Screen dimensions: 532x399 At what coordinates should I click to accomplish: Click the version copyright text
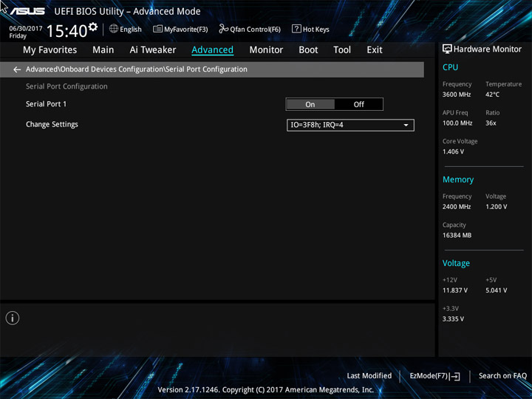266,389
